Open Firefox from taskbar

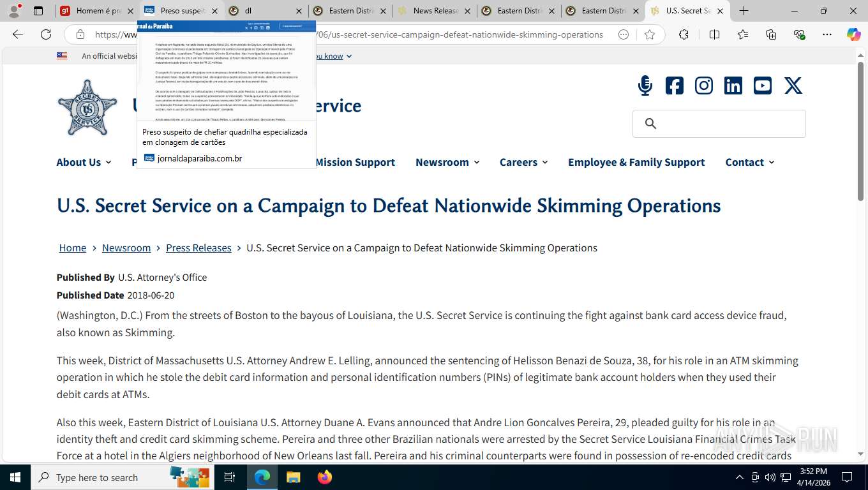coord(325,477)
